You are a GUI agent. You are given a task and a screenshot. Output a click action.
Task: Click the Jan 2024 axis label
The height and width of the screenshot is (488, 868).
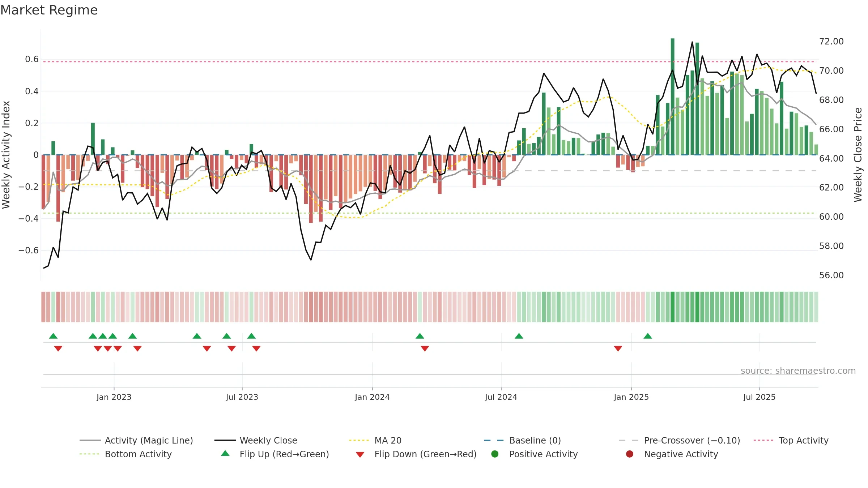372,397
